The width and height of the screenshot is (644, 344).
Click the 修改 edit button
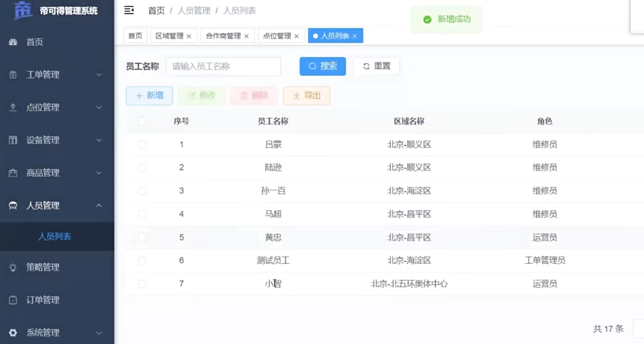tap(202, 96)
